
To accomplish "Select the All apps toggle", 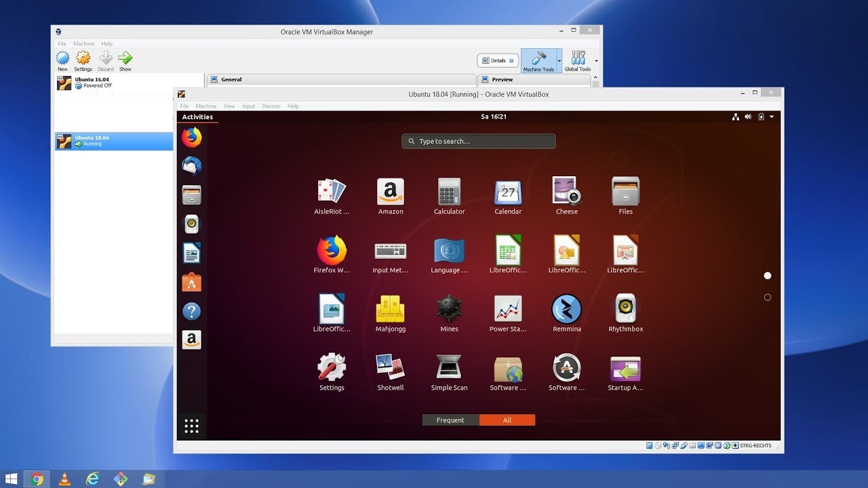I will [x=507, y=420].
